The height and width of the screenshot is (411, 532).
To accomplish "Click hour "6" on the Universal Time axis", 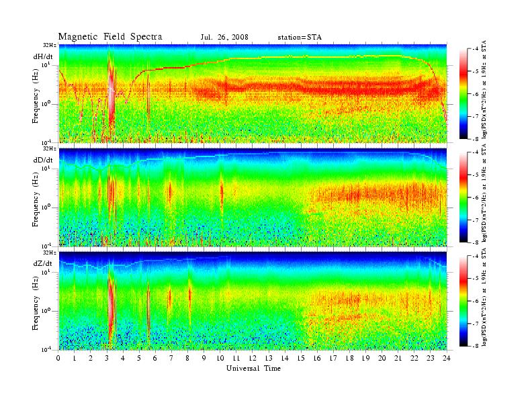I will pos(155,358).
